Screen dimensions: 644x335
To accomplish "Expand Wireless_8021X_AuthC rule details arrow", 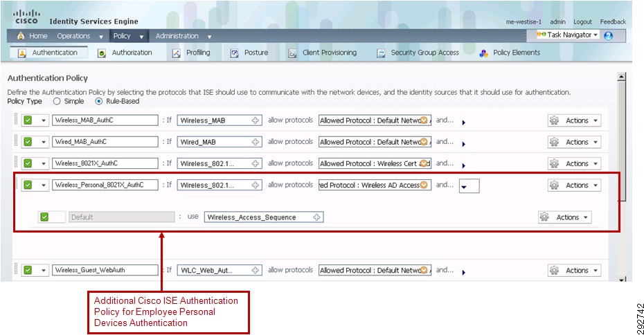I will point(464,166).
